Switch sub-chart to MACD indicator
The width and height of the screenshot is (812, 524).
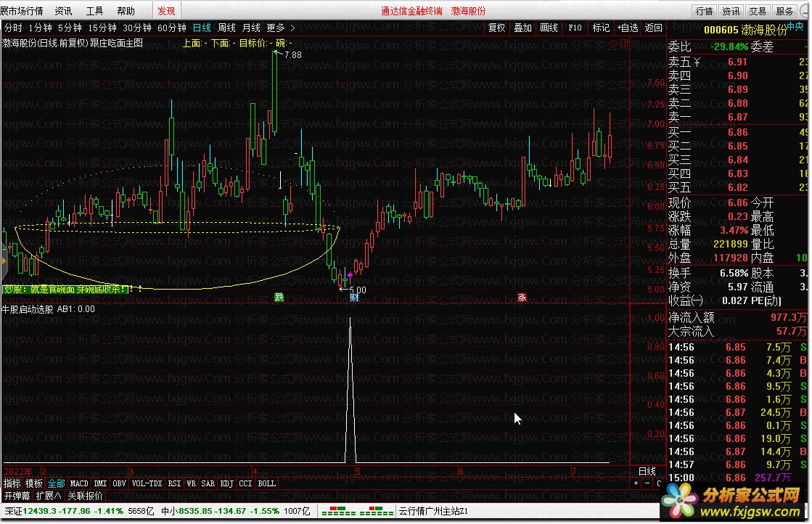tap(79, 483)
